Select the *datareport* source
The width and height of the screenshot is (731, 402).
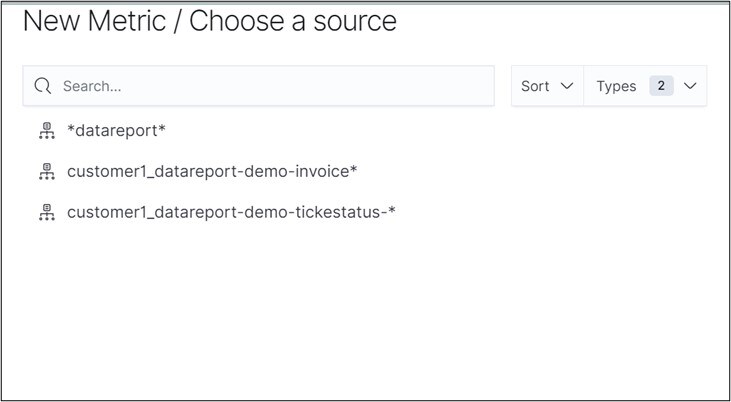pos(116,131)
